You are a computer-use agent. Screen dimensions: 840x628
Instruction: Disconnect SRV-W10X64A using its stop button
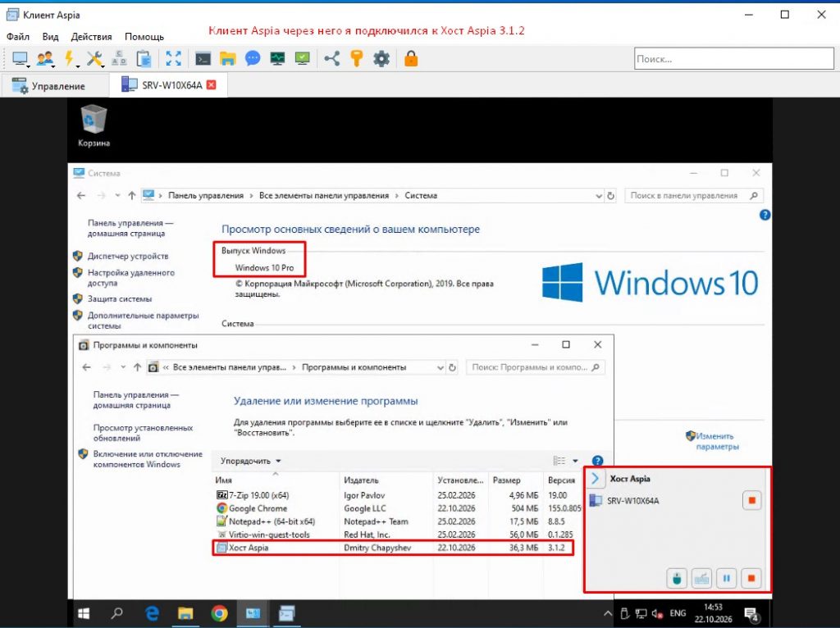point(751,501)
